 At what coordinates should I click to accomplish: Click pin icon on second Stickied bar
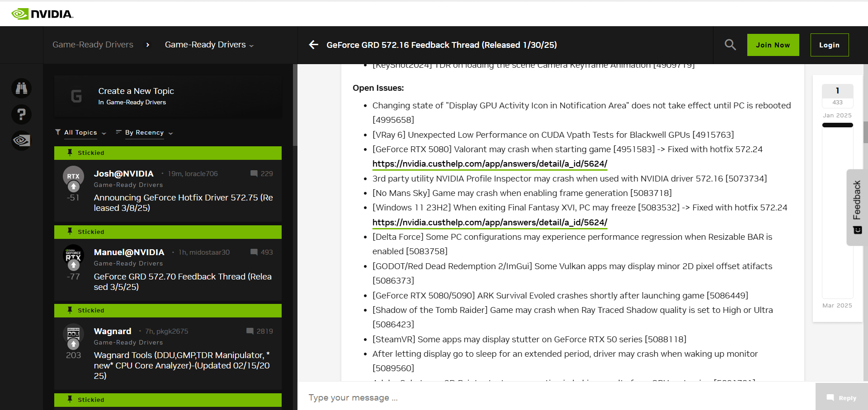click(x=70, y=231)
